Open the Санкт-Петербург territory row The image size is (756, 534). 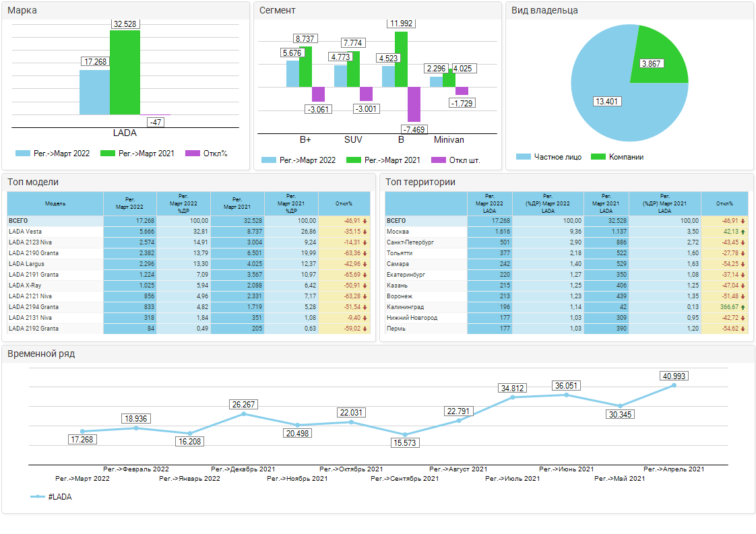tap(424, 242)
